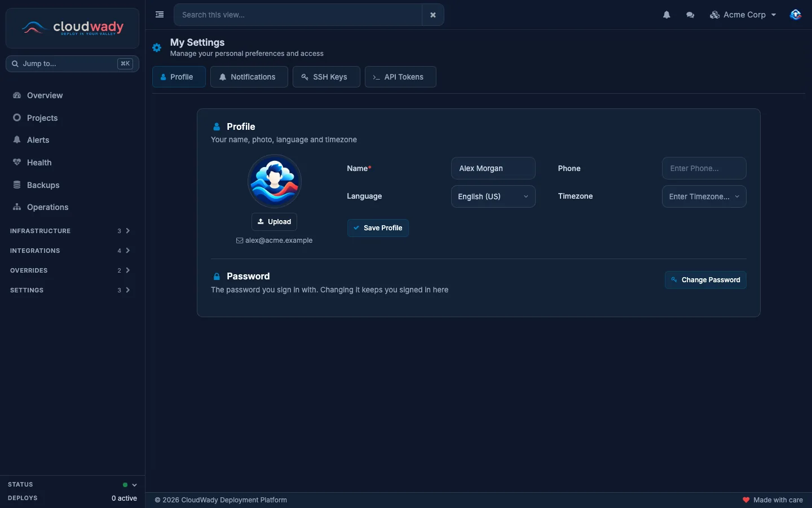812x508 pixels.
Task: Focus the Phone input field
Action: 704,168
